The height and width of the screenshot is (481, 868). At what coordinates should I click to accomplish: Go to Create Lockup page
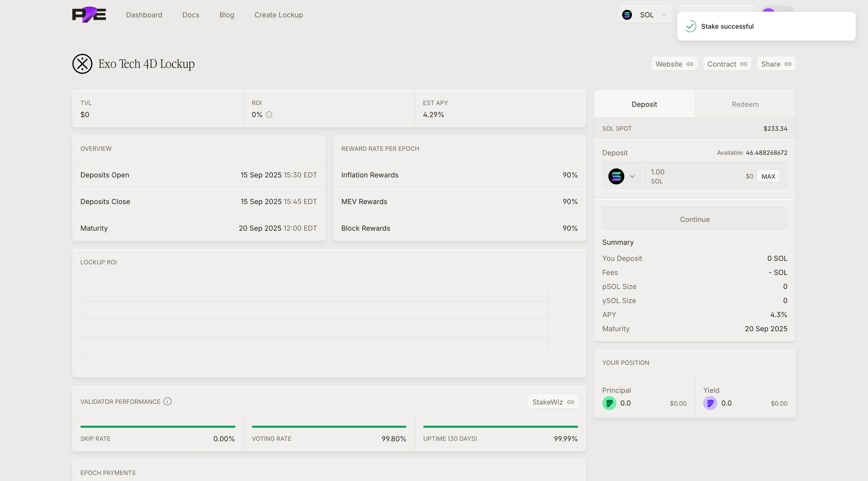pyautogui.click(x=278, y=15)
